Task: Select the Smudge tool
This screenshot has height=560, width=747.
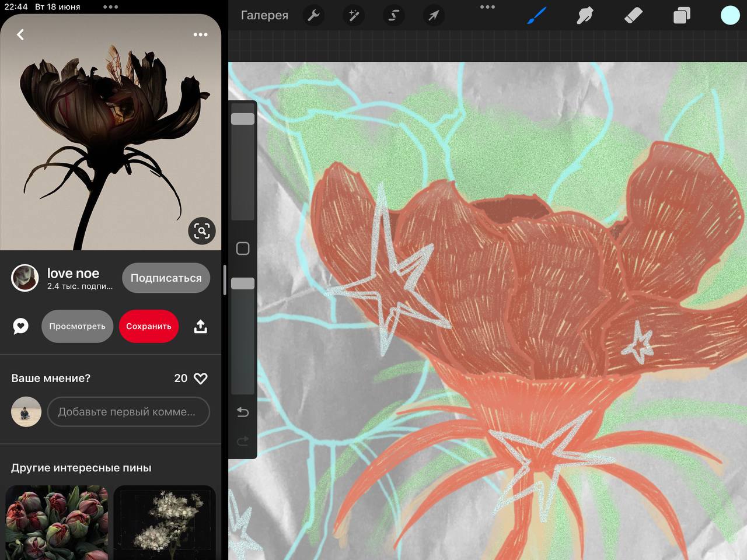Action: pyautogui.click(x=585, y=15)
